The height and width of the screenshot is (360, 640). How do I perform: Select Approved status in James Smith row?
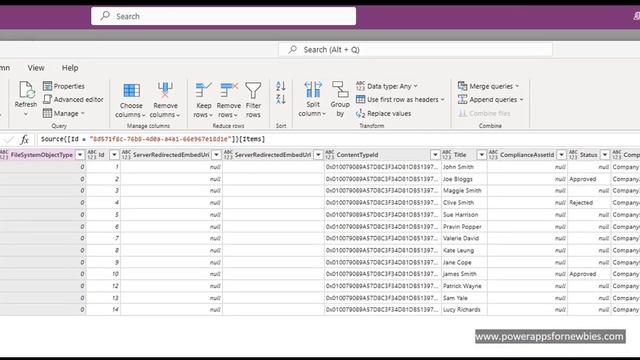pyautogui.click(x=589, y=274)
